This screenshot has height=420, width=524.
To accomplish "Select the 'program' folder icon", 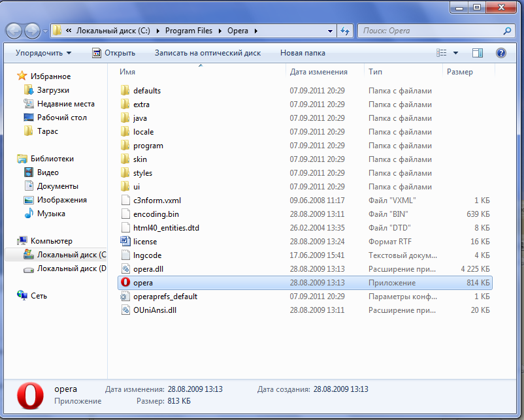I will tap(125, 145).
